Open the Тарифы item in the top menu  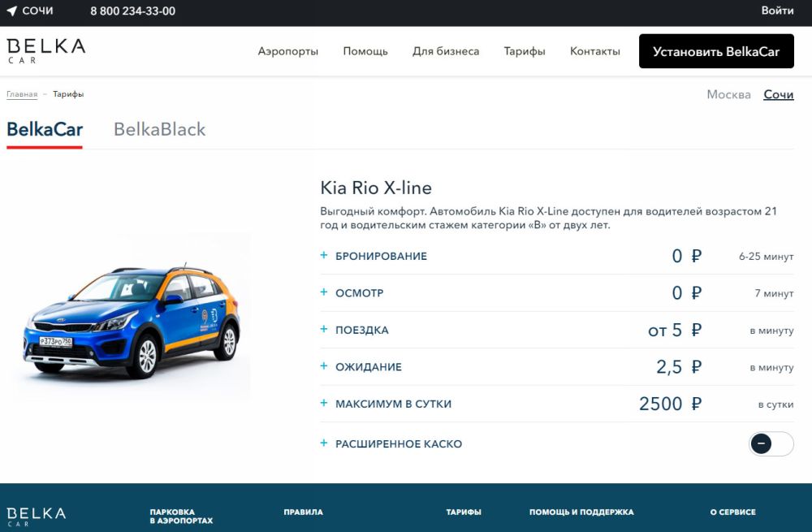pyautogui.click(x=525, y=51)
